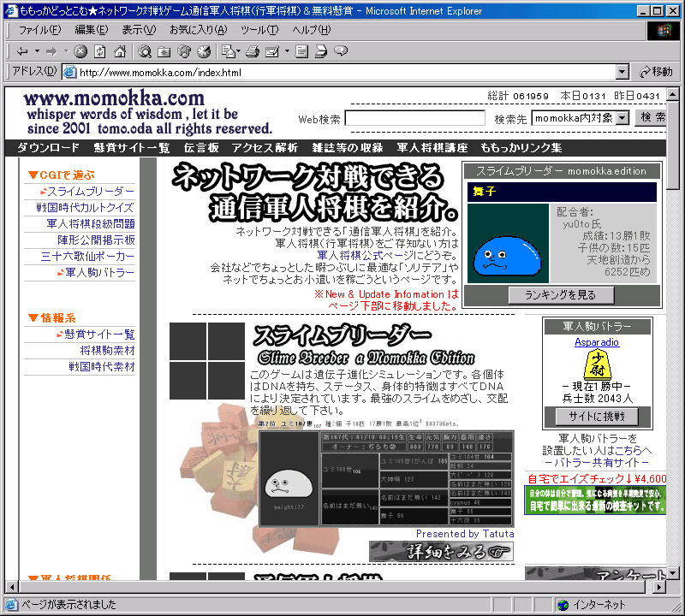Expand the address bar URL dropdown
685x616 pixels.
[x=622, y=72]
